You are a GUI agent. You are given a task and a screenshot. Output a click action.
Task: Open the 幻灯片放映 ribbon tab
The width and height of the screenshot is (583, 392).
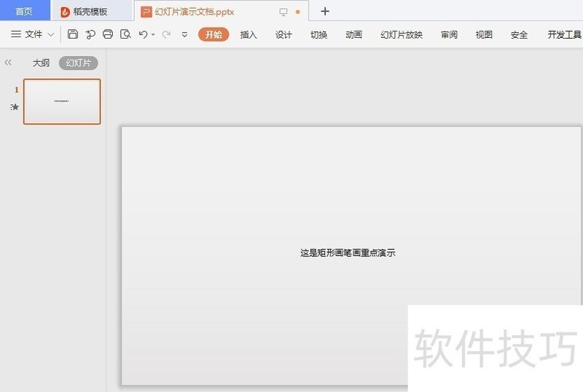[x=402, y=35]
